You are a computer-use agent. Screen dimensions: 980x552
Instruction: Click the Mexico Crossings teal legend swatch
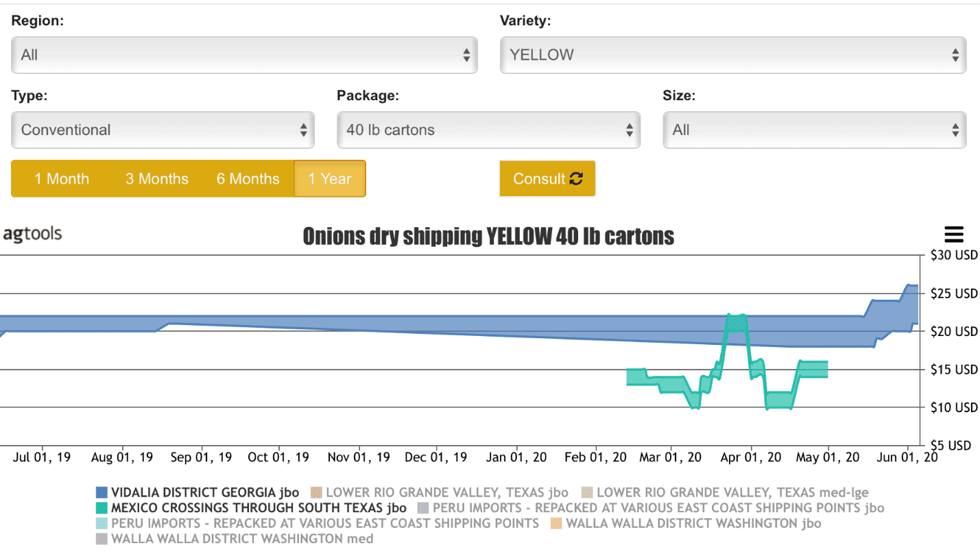tap(102, 508)
